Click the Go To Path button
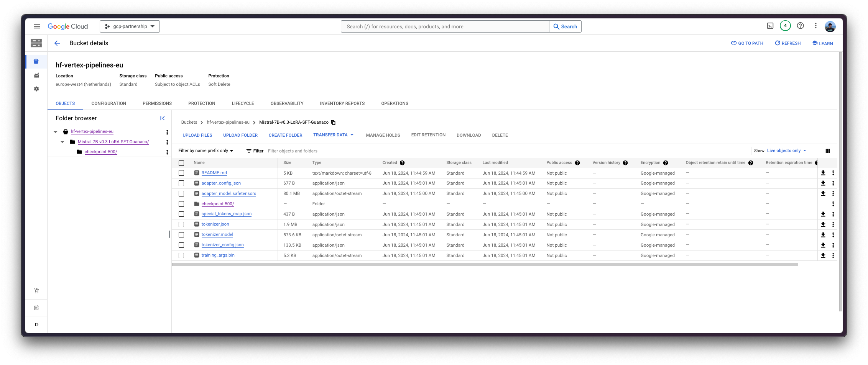Viewport: 868px width, 365px height. [x=747, y=43]
